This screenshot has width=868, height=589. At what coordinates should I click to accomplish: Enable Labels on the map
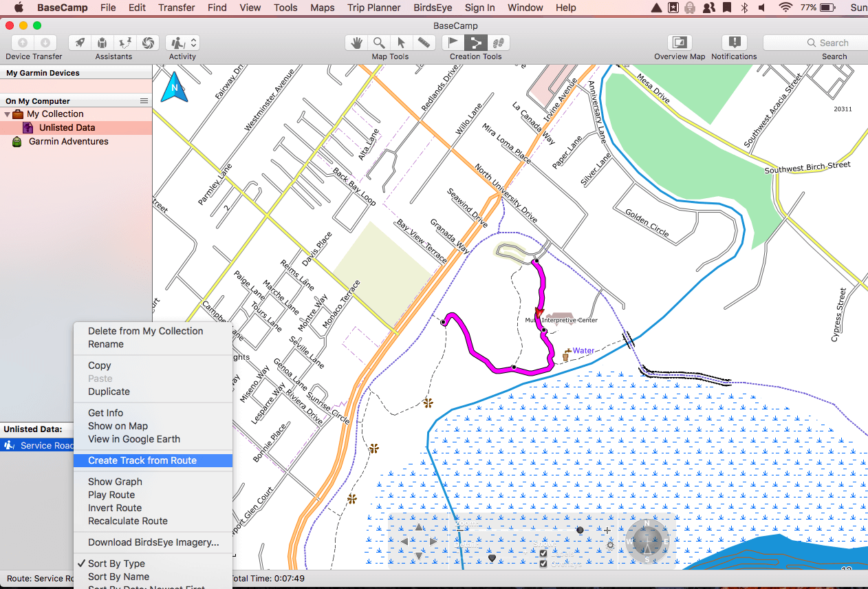pos(543,553)
